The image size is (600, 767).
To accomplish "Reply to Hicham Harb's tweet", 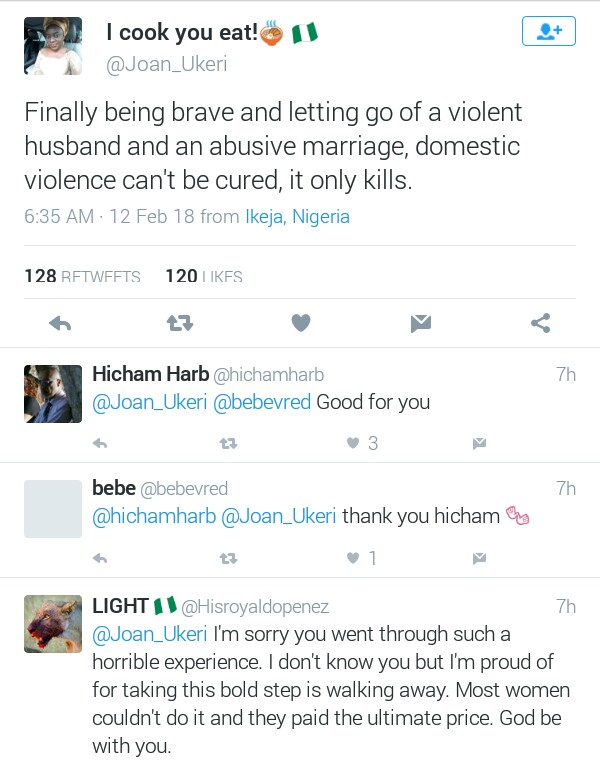I will tap(100, 443).
